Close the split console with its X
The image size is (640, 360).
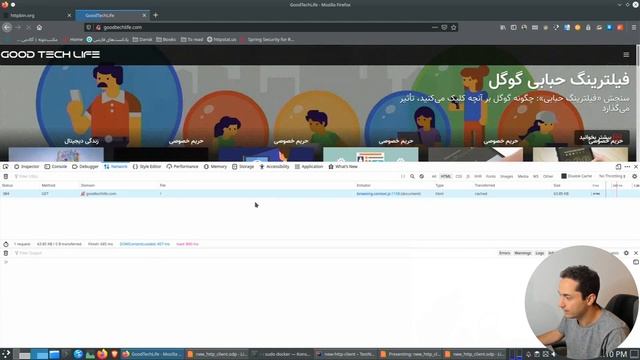[636, 253]
